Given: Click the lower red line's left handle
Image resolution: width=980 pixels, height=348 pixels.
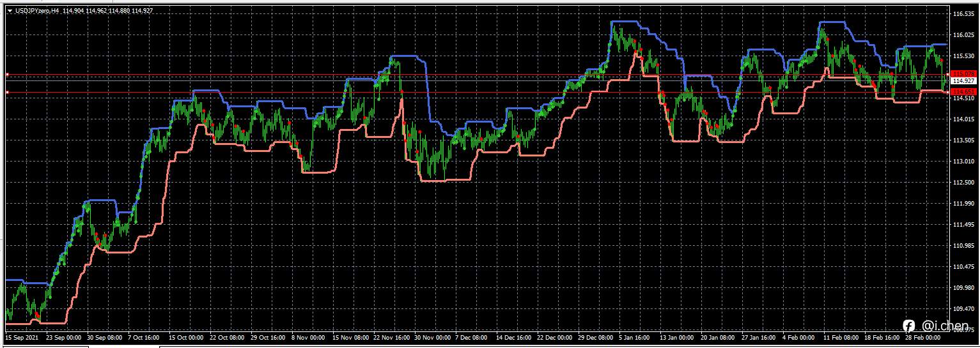Looking at the screenshot, I should 7,93.
